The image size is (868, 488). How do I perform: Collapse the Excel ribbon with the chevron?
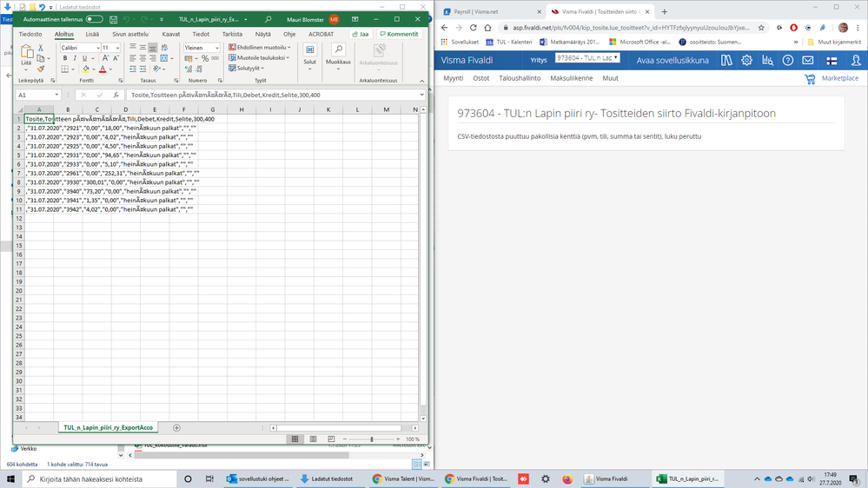[421, 81]
